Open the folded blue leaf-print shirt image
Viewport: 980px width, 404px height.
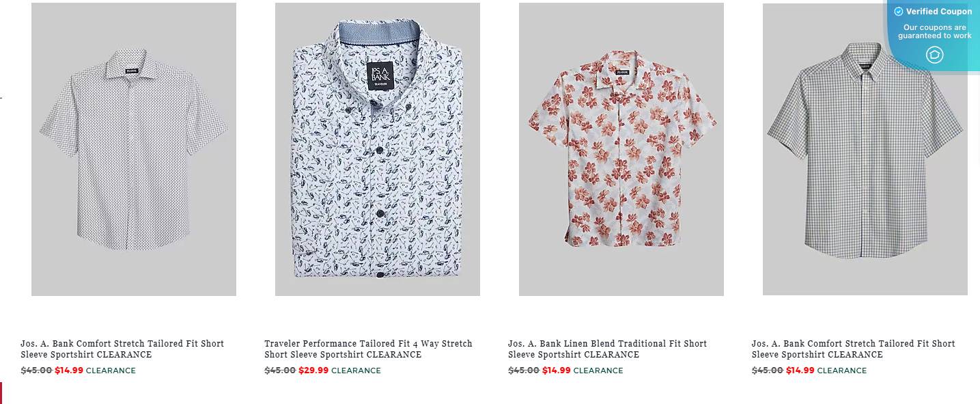[x=377, y=149]
